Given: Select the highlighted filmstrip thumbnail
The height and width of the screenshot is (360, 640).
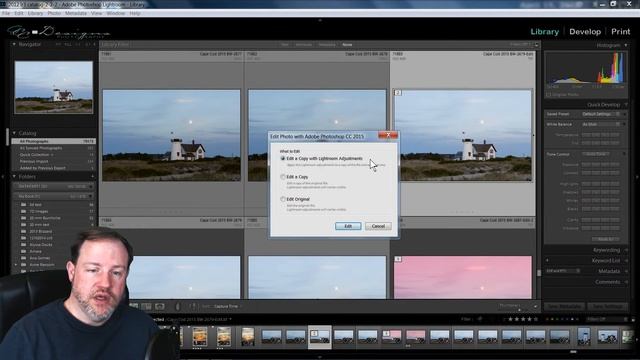Looking at the screenshot, I should point(319,336).
